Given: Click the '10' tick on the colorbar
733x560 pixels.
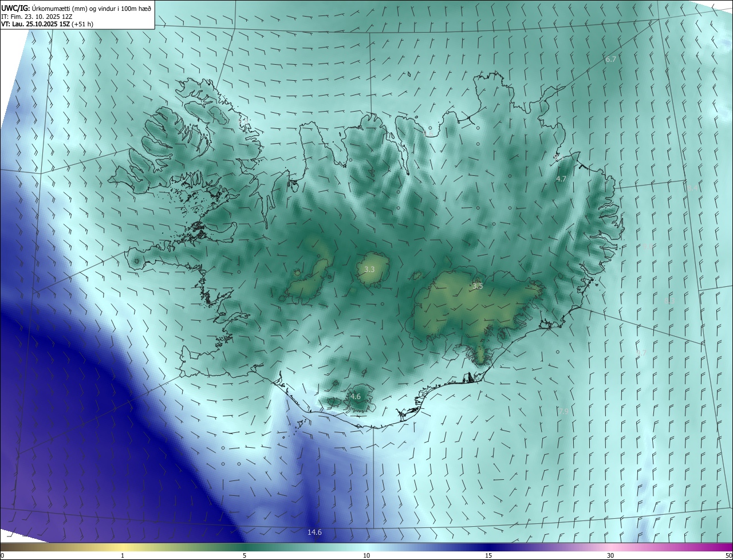Looking at the screenshot, I should pyautogui.click(x=366, y=555).
